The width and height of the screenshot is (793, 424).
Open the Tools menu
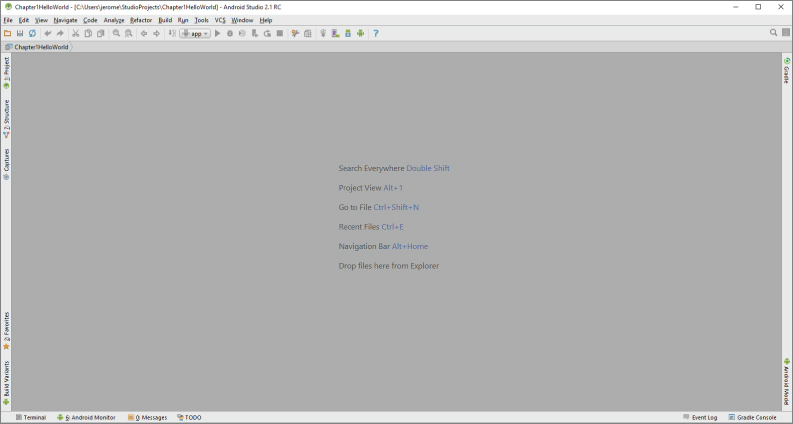(x=201, y=20)
